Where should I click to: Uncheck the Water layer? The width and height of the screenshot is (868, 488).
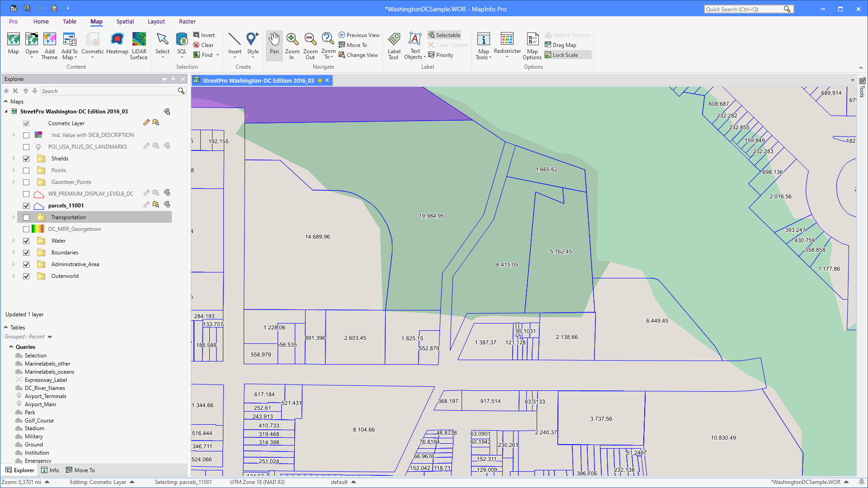(26, 241)
